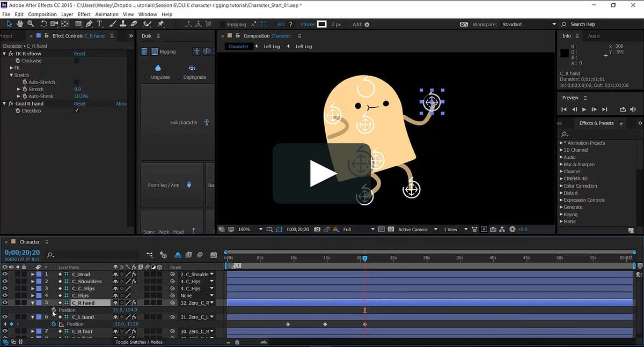The width and height of the screenshot is (644, 347).
Task: Open the Composition menu
Action: click(x=42, y=14)
